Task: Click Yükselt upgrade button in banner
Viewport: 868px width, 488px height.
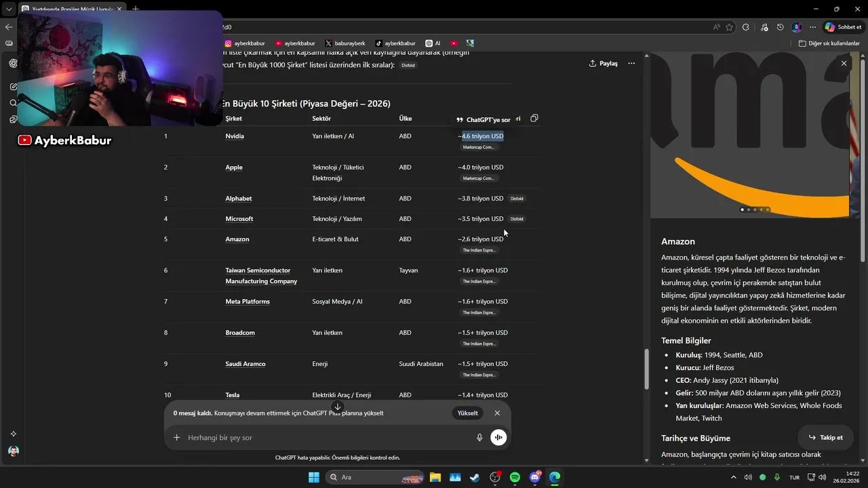Action: [x=467, y=413]
